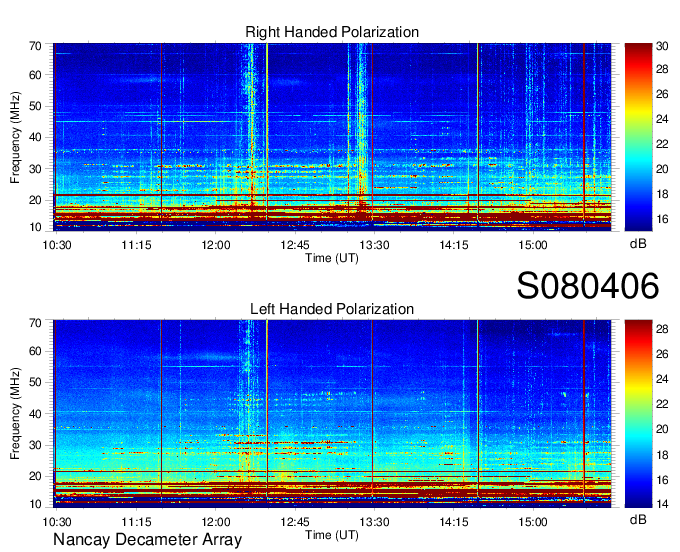This screenshot has height=552, width=680.
Task: Click the 40 frequency tick of upper plot
Action: click(35, 137)
